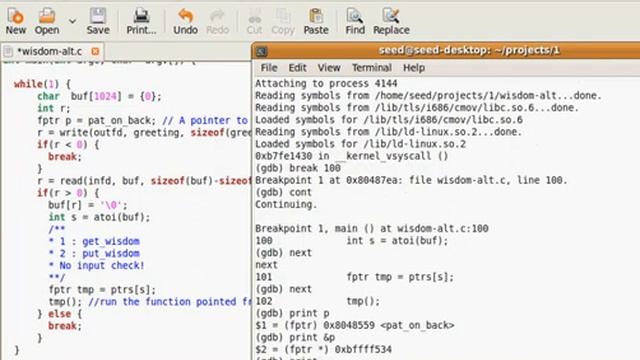The image size is (640, 360).
Task: Click the document icon on the wisdom-alt.c tab
Action: 8,51
